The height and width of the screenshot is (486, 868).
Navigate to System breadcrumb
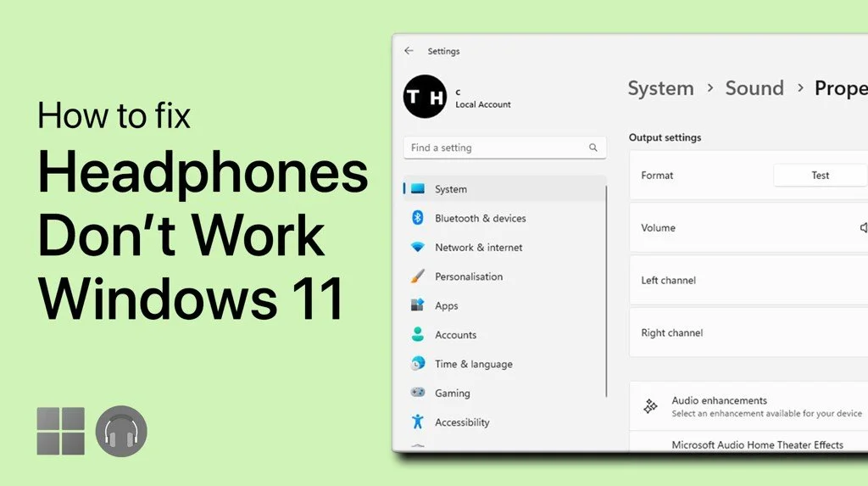[660, 88]
